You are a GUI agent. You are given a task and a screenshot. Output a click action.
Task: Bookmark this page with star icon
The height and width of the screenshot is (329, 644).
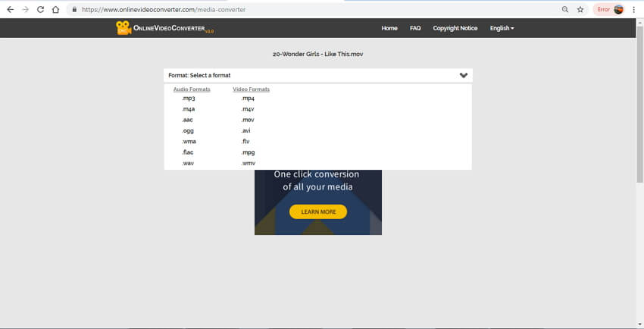580,10
